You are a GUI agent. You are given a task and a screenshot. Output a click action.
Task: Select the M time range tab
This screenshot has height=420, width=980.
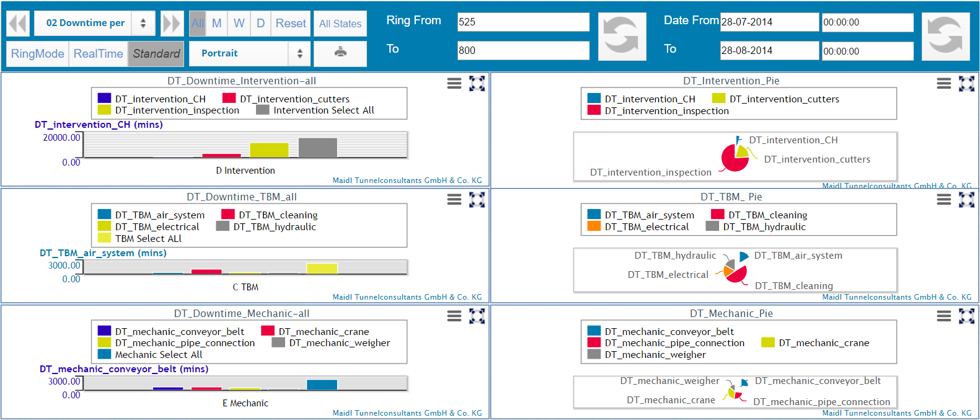217,23
